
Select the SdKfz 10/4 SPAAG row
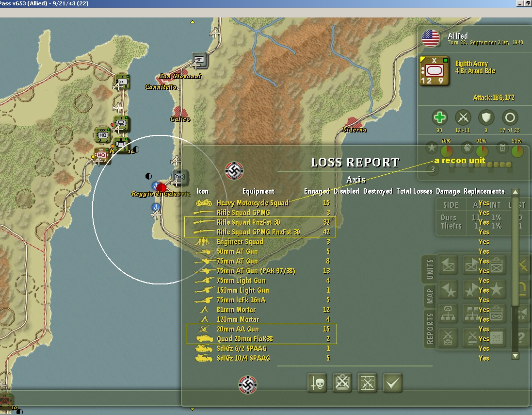tap(343, 358)
